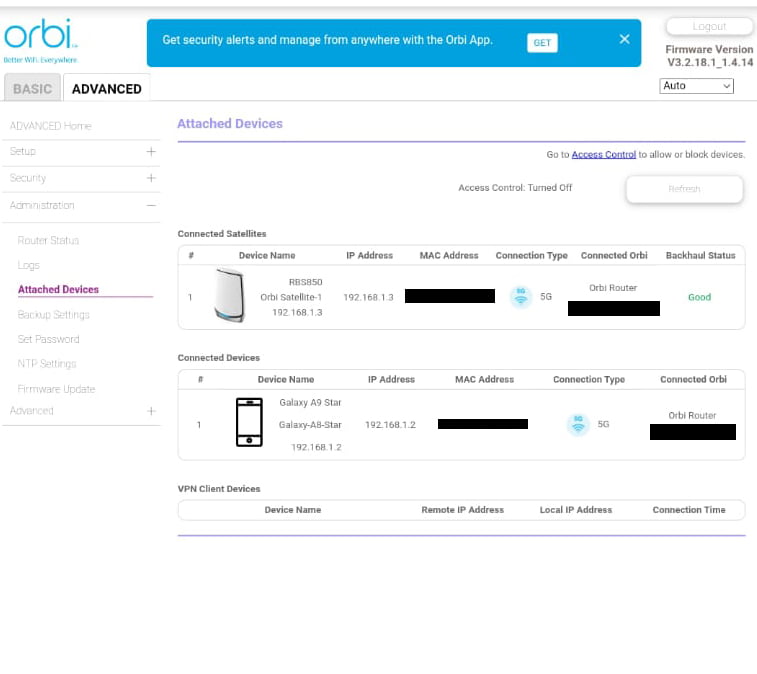Click VPN Local IP Address header
The image size is (757, 674).
point(575,510)
